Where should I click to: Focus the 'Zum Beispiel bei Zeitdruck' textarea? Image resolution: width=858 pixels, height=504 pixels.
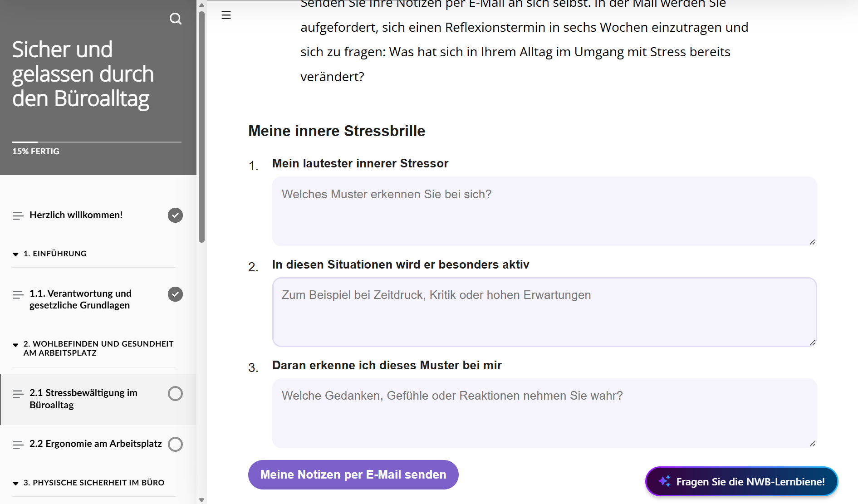pos(544,312)
